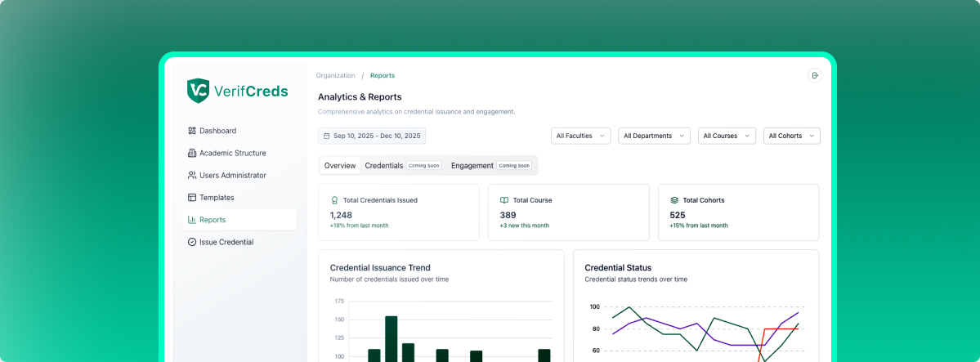This screenshot has height=362, width=980.
Task: Click the Credential Issuance Trend title
Action: click(x=380, y=267)
